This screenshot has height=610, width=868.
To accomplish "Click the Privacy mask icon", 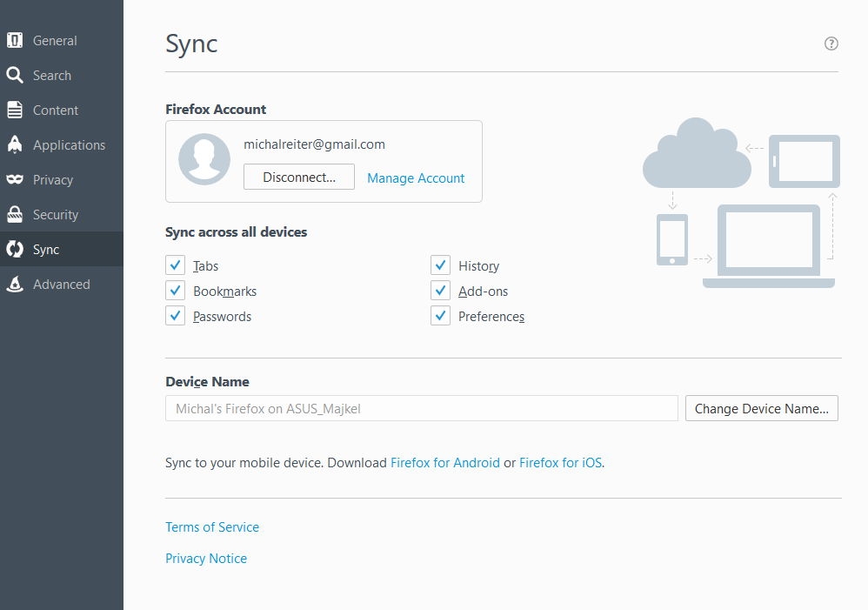I will tap(15, 179).
